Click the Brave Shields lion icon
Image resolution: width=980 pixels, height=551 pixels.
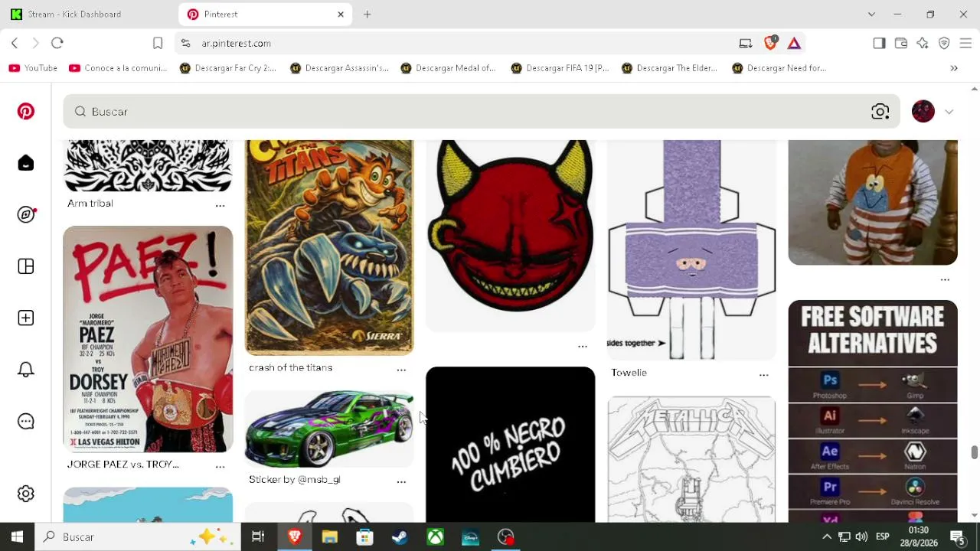(771, 43)
